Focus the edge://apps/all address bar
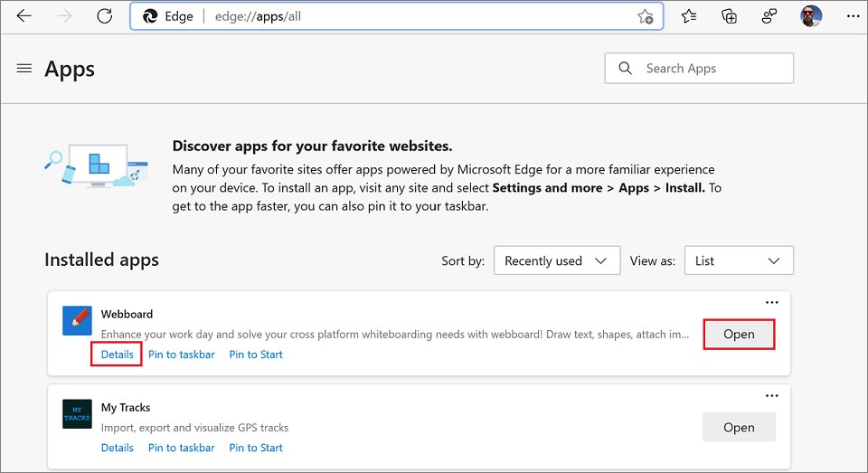The image size is (868, 473). [x=396, y=16]
